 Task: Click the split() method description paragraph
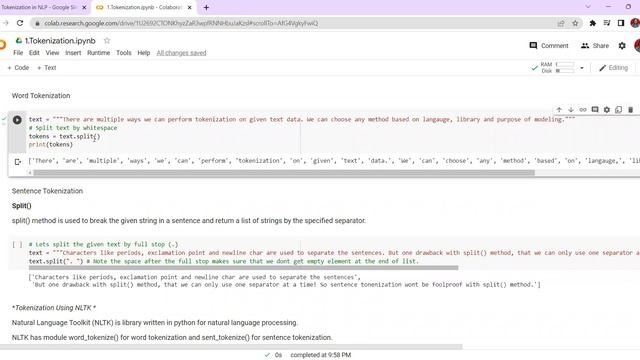(x=189, y=220)
